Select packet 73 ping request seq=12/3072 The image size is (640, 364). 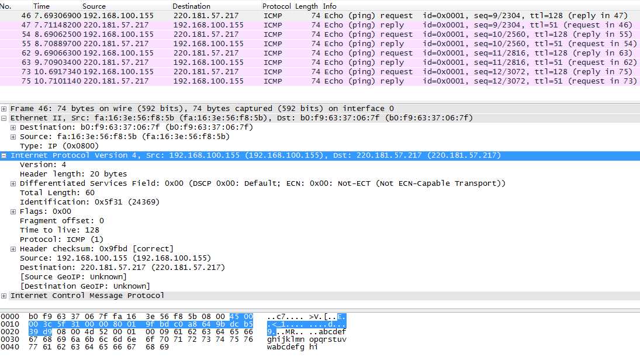[320, 72]
